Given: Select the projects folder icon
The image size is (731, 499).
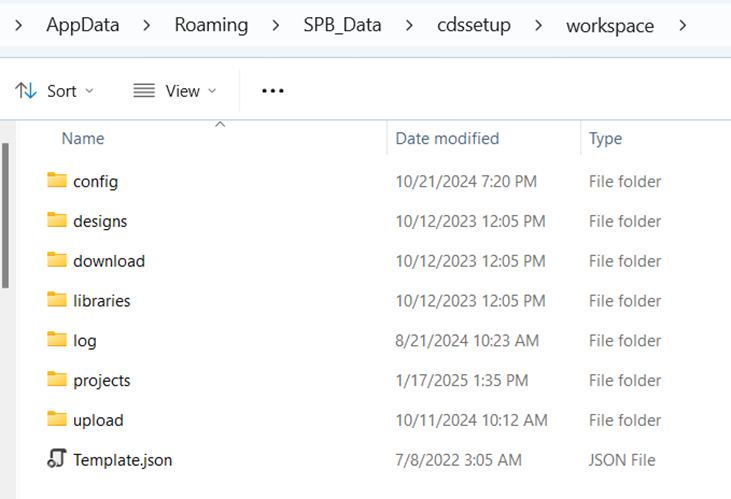Looking at the screenshot, I should [x=56, y=380].
